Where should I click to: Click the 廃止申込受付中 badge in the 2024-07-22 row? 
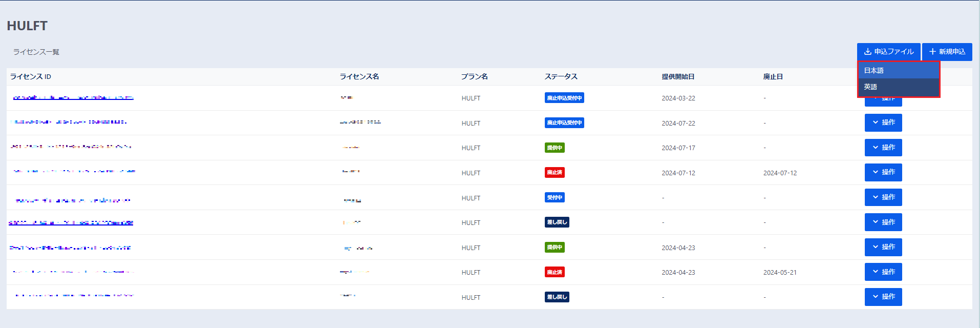(x=564, y=122)
